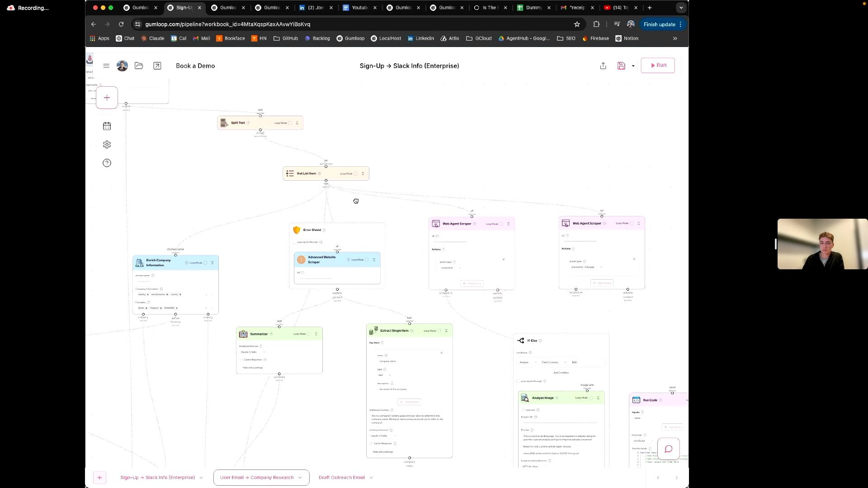Expand the Split Text node chevron
The image size is (868, 488).
[297, 123]
